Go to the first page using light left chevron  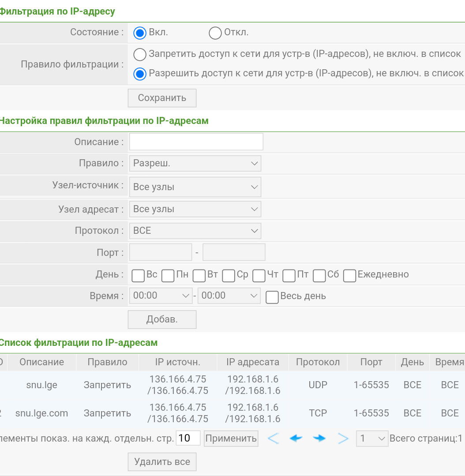273,439
